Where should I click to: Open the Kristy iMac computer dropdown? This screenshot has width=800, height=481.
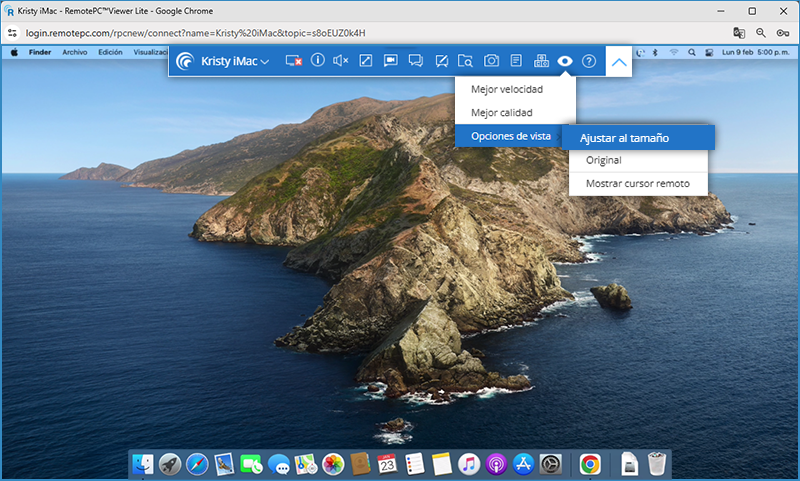pyautogui.click(x=235, y=61)
